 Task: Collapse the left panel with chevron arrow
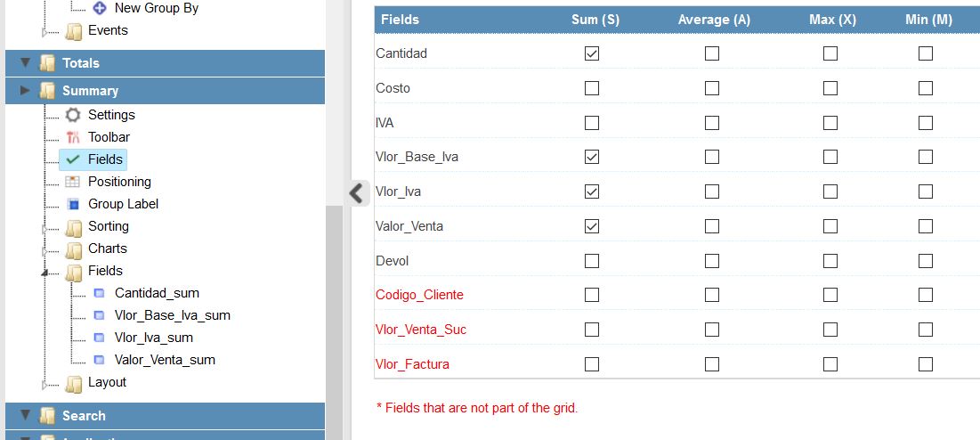pyautogui.click(x=356, y=192)
